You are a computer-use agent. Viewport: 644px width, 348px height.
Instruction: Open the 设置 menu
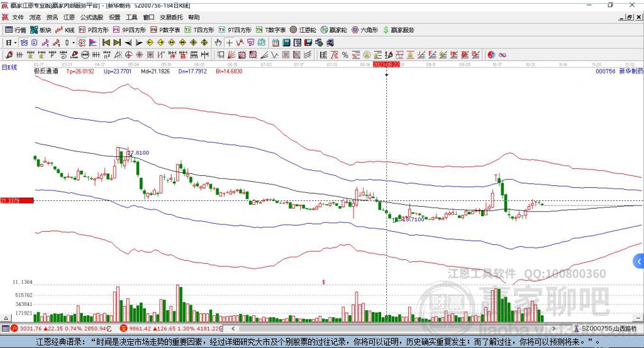click(x=114, y=17)
